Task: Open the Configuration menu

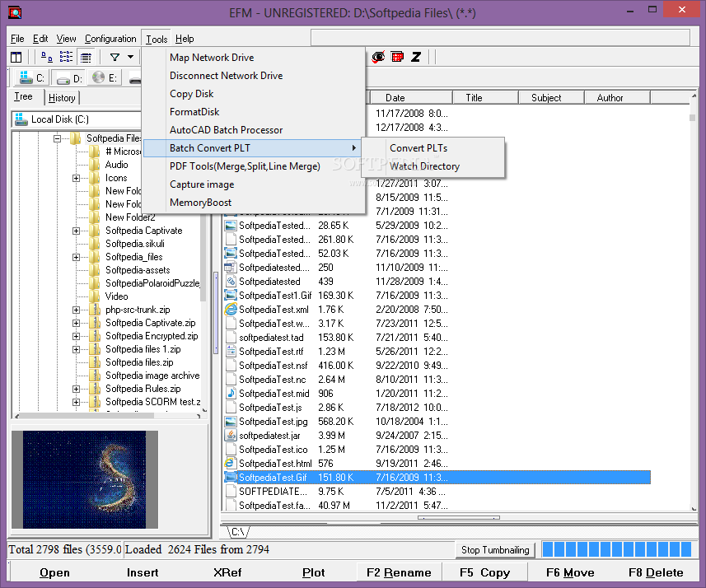Action: tap(110, 39)
